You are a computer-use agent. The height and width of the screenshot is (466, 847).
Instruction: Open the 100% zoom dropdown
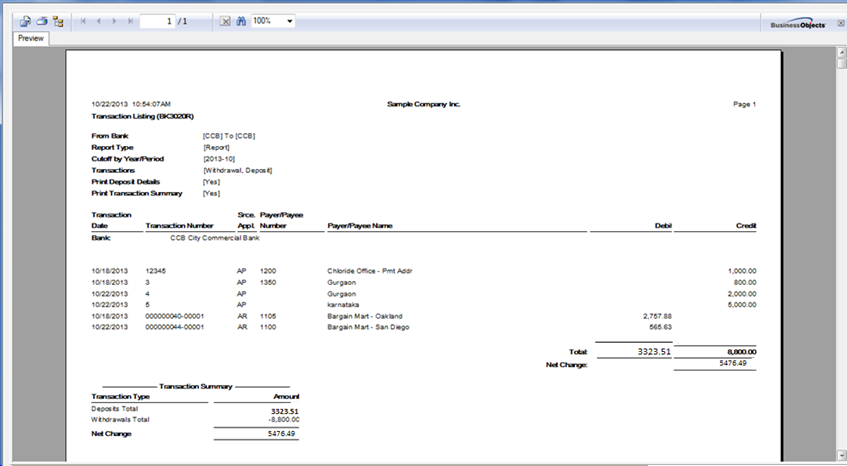click(x=290, y=21)
